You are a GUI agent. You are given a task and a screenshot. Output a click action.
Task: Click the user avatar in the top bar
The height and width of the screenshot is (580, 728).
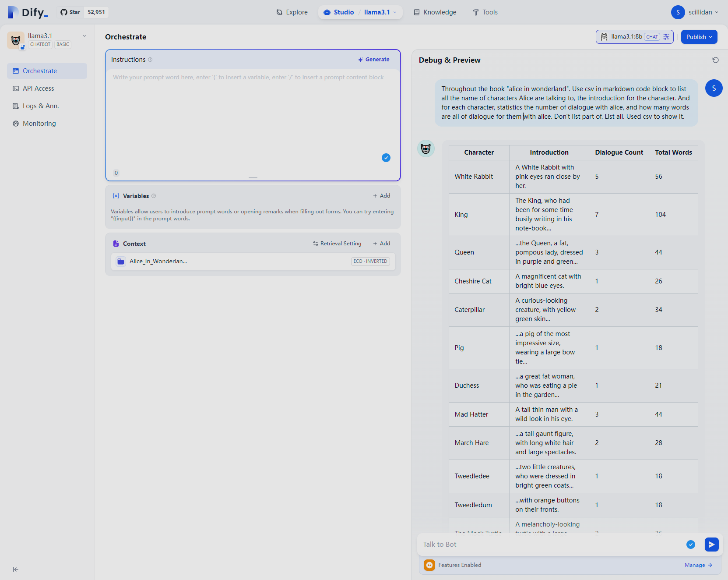coord(678,12)
